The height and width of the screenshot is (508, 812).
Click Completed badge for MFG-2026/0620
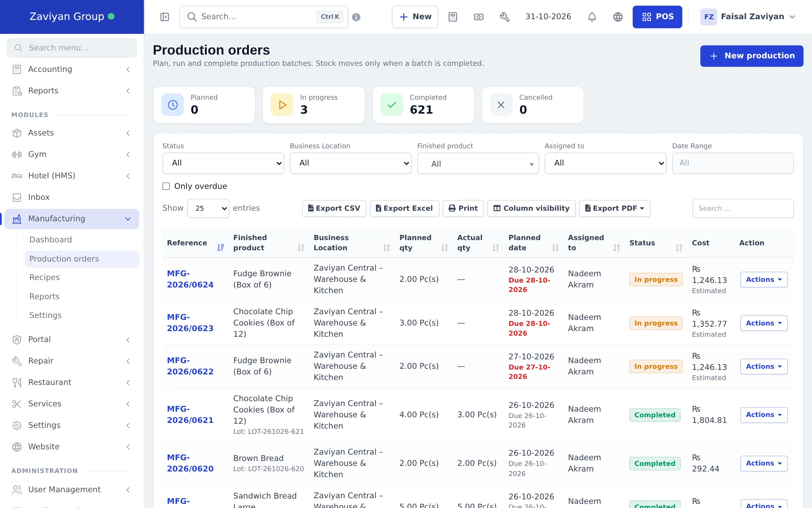coord(655,464)
